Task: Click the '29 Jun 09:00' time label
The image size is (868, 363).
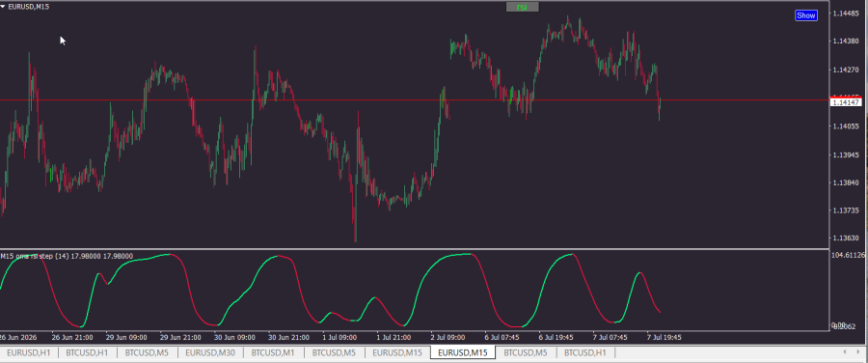Action: pyautogui.click(x=126, y=337)
